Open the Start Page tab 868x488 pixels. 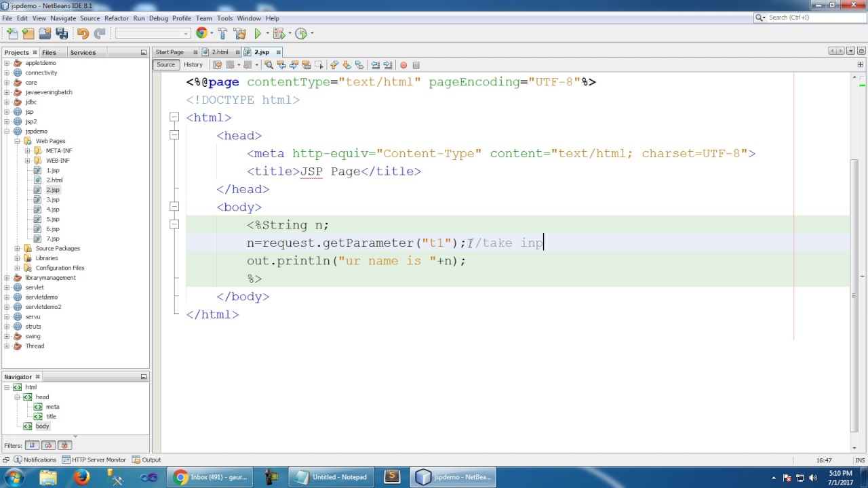click(x=170, y=52)
